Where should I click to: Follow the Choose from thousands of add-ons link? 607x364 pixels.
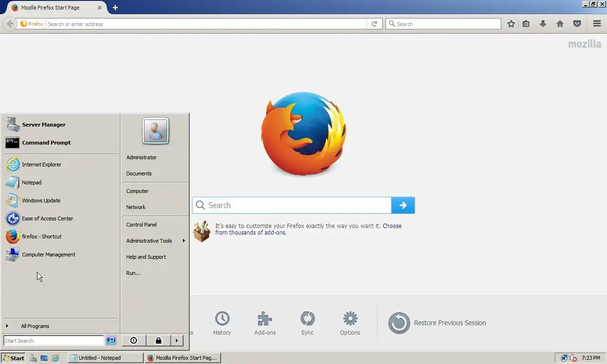click(x=308, y=229)
